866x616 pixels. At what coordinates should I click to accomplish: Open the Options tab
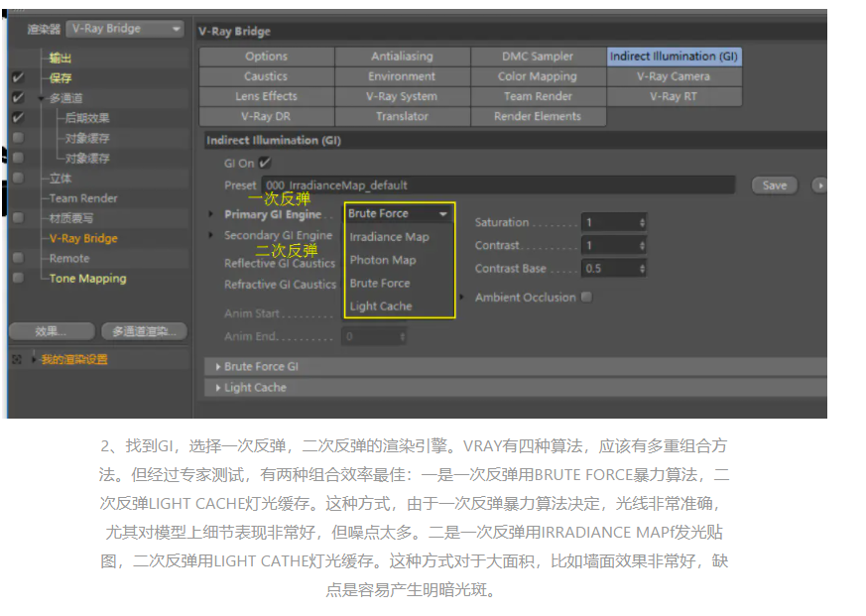267,57
